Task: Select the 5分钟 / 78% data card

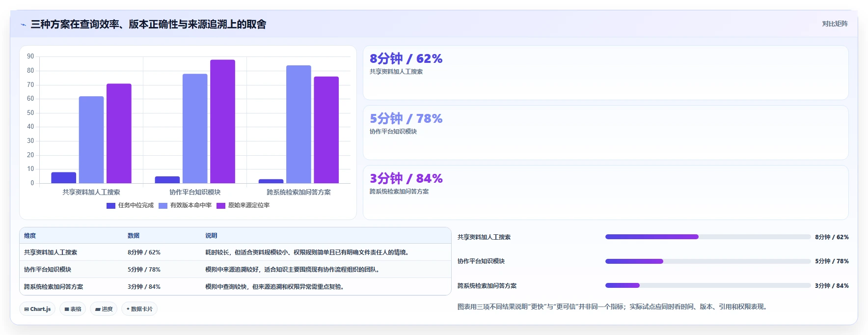Action: click(606, 133)
